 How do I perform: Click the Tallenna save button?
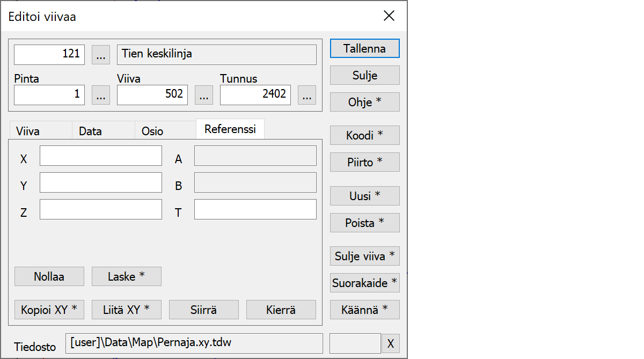tap(364, 48)
